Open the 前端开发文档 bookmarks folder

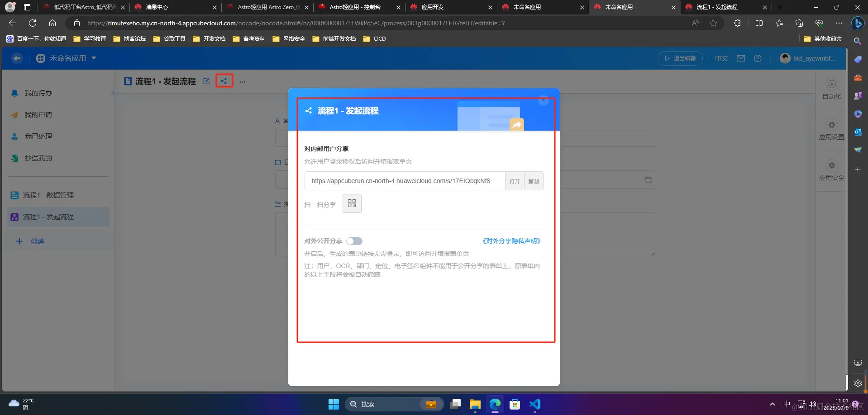(x=334, y=39)
